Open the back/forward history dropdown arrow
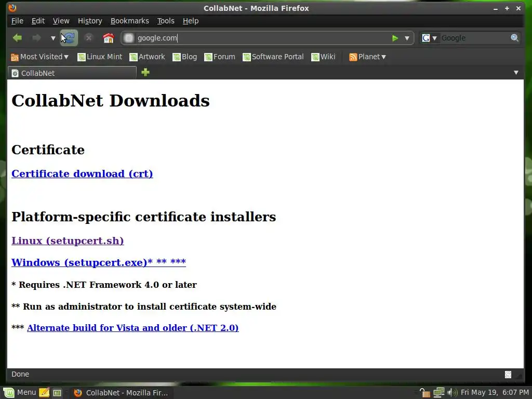The image size is (532, 399). click(x=53, y=38)
